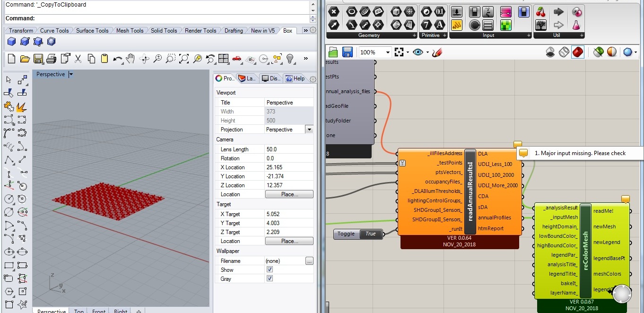
Task: Save Grasshopper document with blue floppy icon
Action: 347,52
